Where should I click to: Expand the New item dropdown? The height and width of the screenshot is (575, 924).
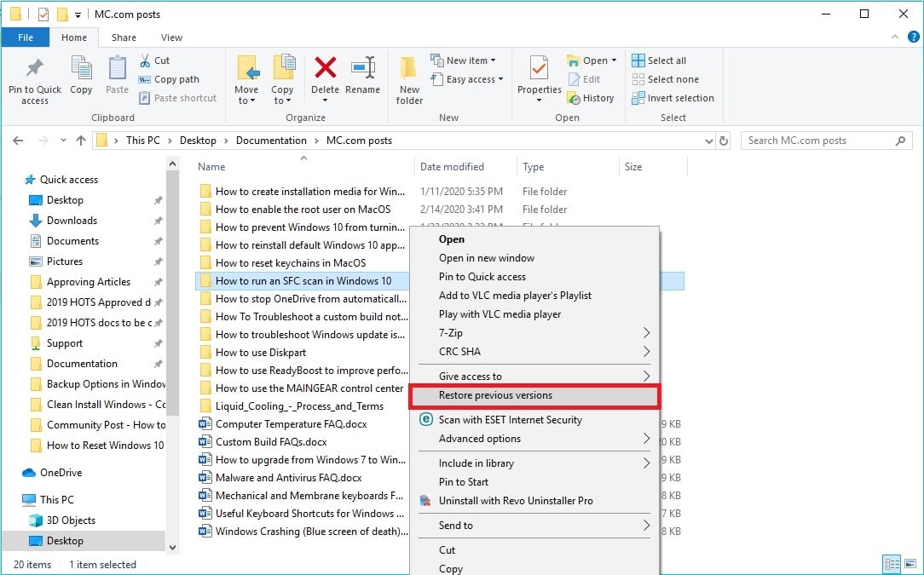pos(493,60)
